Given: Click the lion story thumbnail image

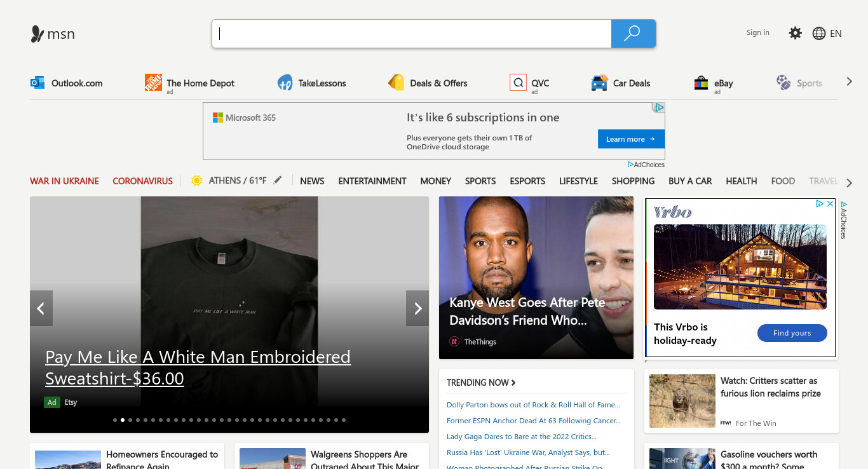Looking at the screenshot, I should point(682,401).
